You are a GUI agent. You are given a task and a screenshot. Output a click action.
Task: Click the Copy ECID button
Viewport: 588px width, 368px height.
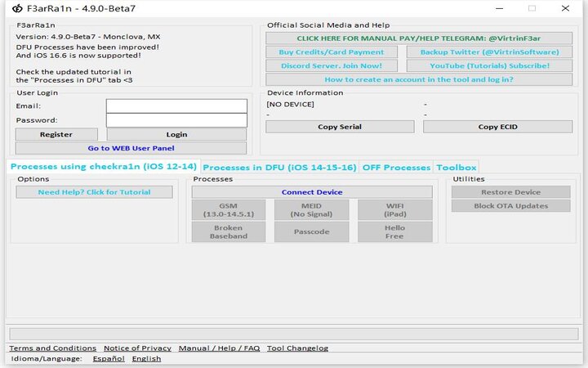497,127
